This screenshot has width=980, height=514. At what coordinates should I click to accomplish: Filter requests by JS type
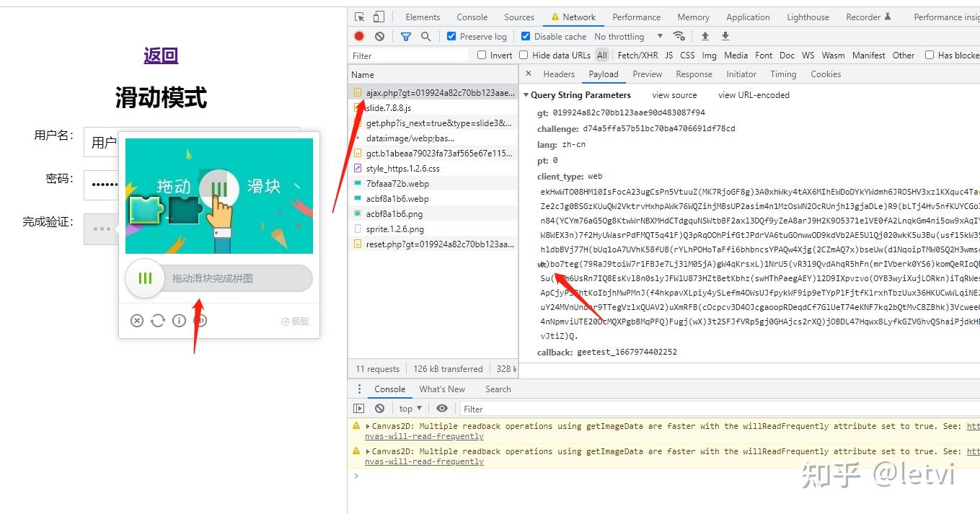pos(669,56)
